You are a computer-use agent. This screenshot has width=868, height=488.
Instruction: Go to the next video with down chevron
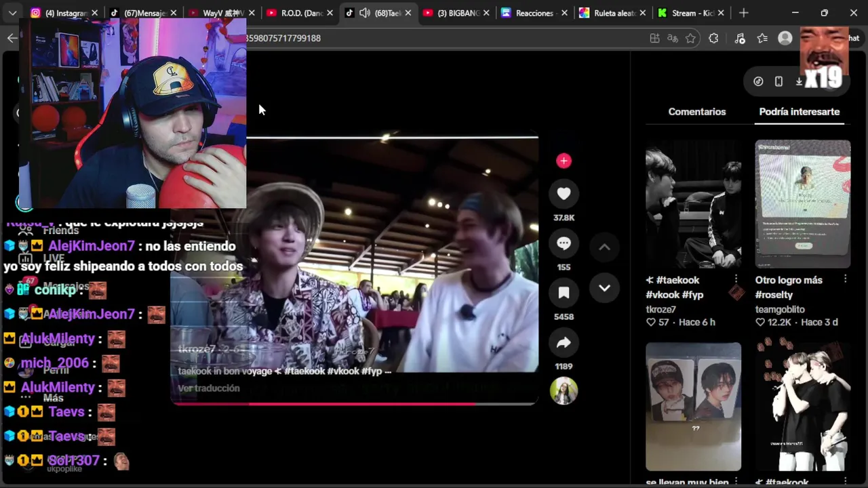pyautogui.click(x=604, y=288)
